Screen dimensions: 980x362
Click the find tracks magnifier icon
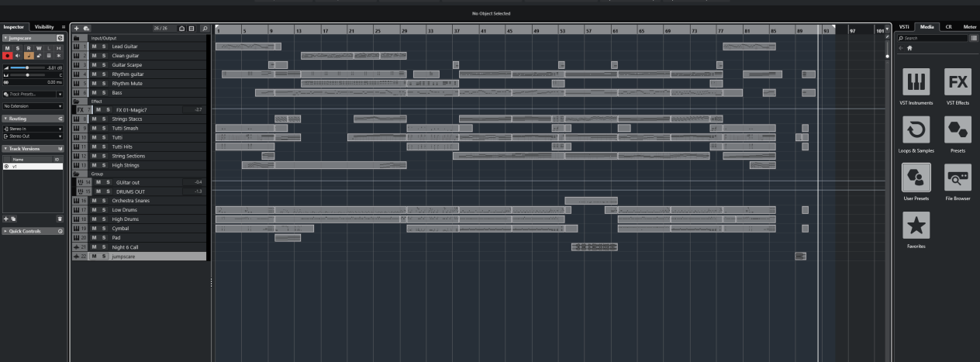pyautogui.click(x=205, y=28)
